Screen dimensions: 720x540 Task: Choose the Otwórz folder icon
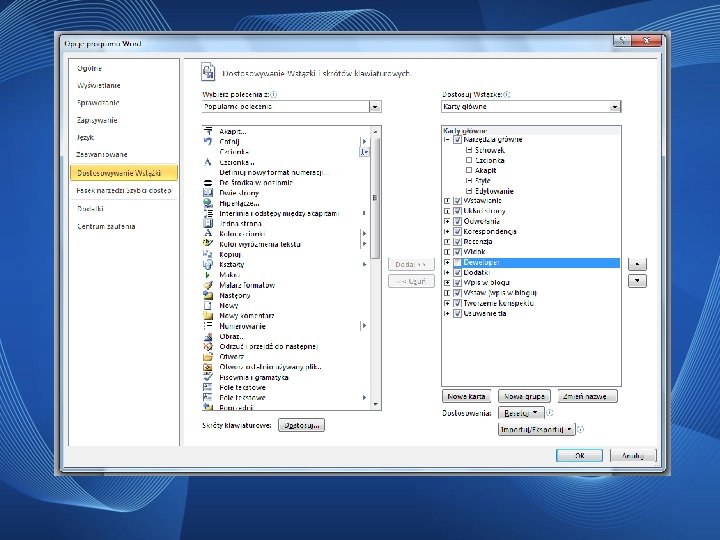pos(208,356)
